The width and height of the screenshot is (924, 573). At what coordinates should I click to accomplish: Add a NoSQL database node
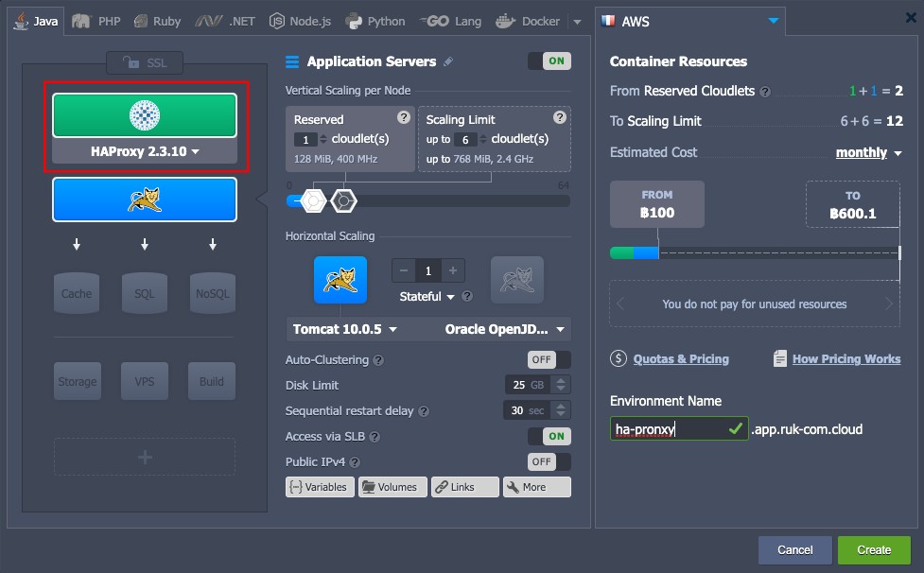(x=213, y=293)
